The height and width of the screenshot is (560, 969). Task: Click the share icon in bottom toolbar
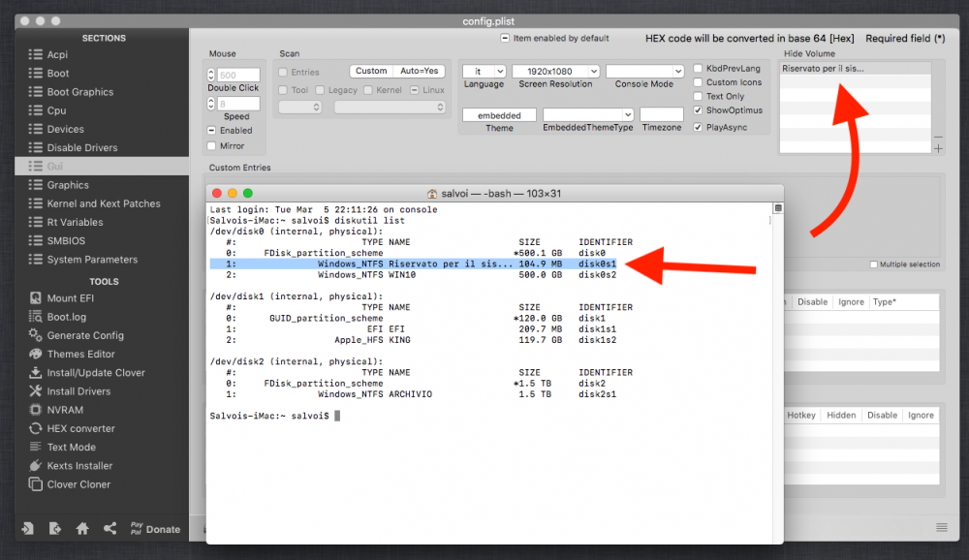click(110, 528)
